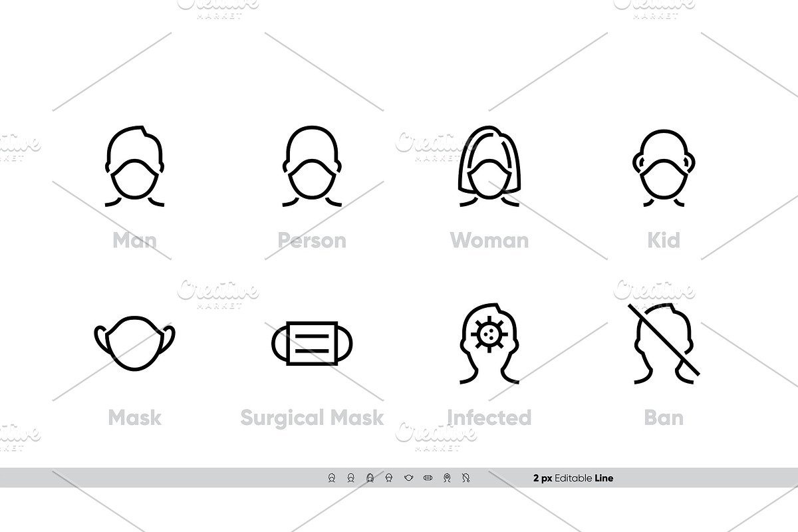
Task: Pick the large masked Woman icon
Action: click(x=489, y=166)
